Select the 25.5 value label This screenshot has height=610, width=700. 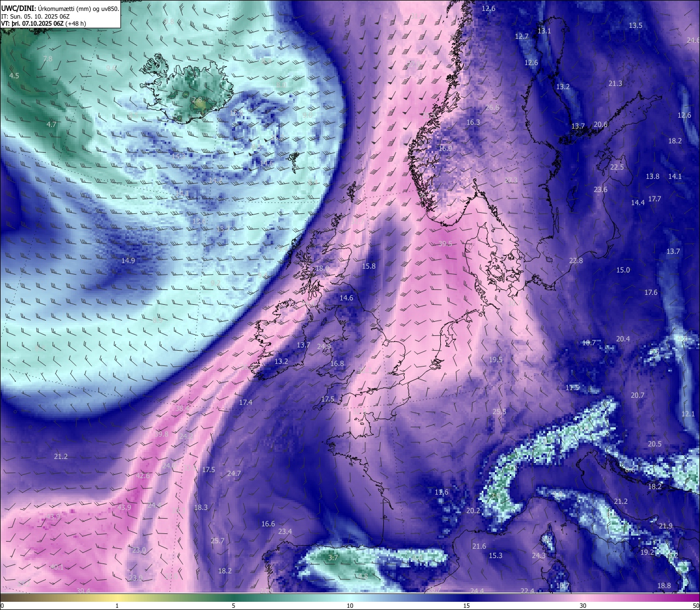499,411
